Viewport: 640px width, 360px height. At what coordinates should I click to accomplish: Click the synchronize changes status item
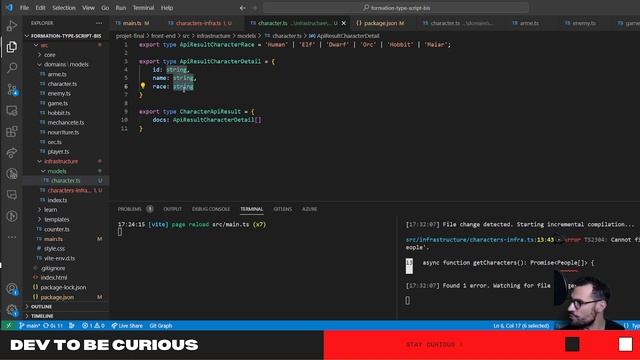point(53,326)
